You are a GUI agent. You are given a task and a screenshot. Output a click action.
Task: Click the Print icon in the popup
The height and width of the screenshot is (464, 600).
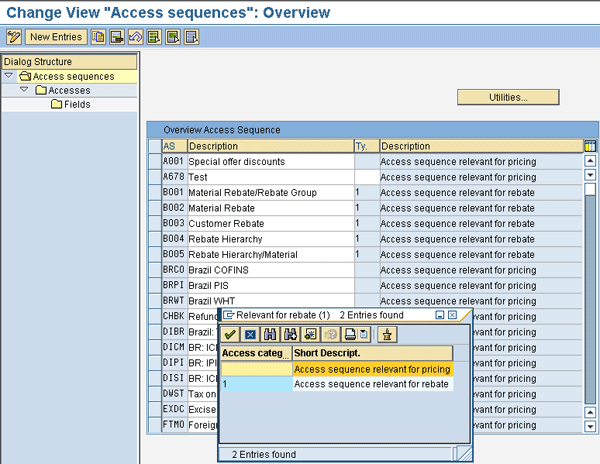point(350,335)
